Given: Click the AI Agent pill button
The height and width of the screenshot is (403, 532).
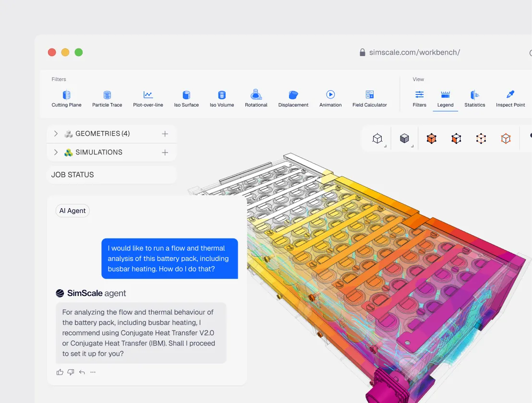Looking at the screenshot, I should click(x=73, y=211).
